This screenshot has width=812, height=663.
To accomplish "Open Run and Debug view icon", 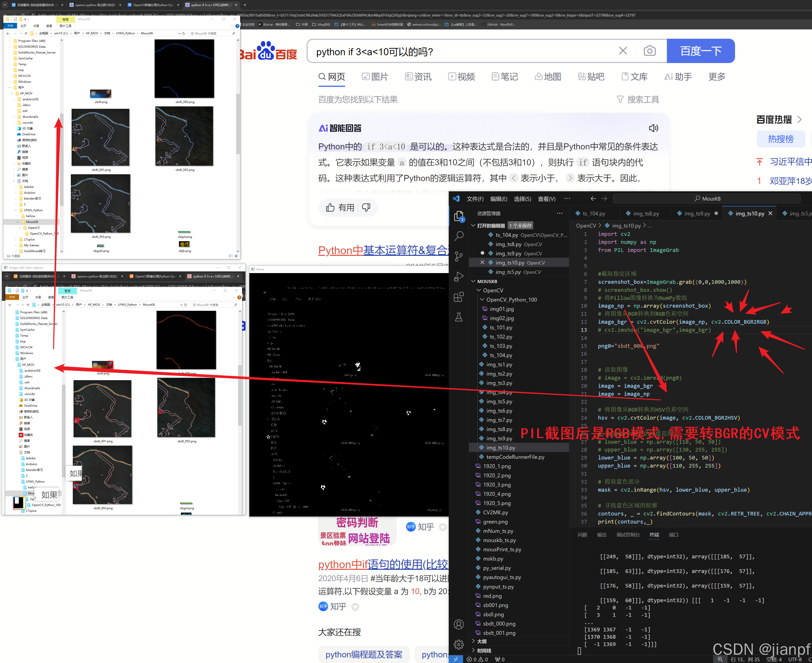I will pos(459,276).
